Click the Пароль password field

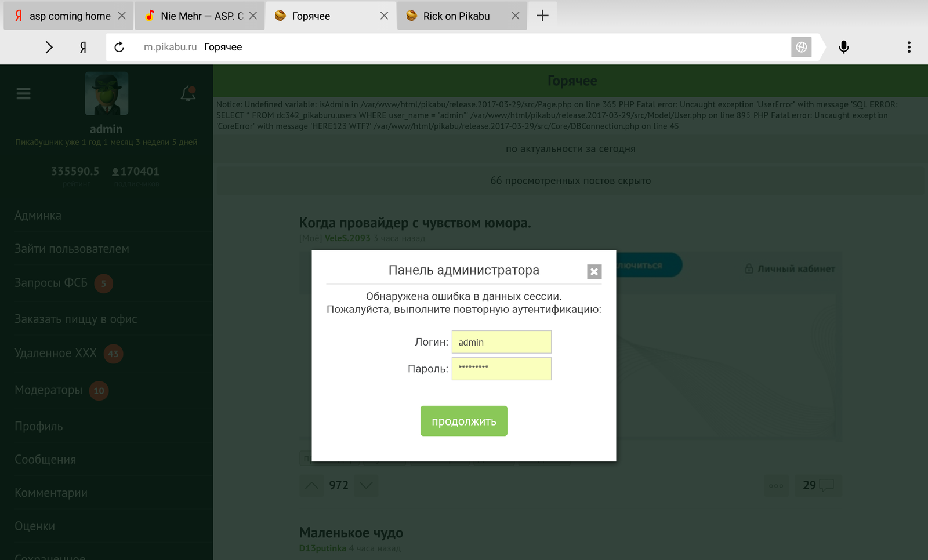pyautogui.click(x=501, y=369)
